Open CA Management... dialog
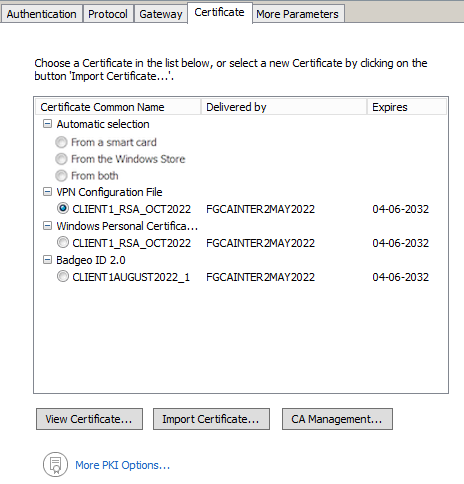The image size is (464, 484). point(337,419)
